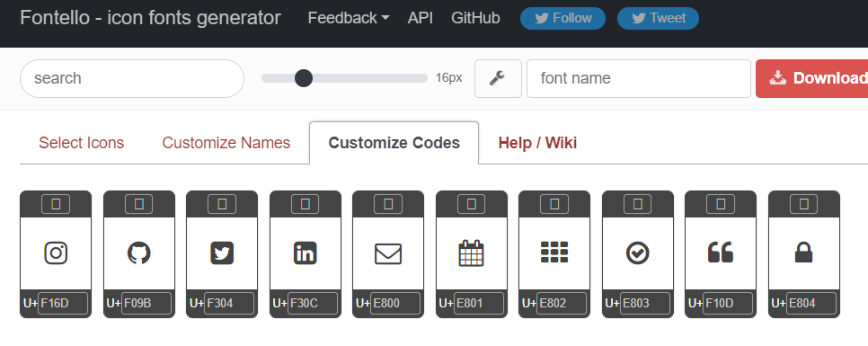Click the GitHub octocat icon glyph
This screenshot has height=346, width=868.
click(x=139, y=253)
